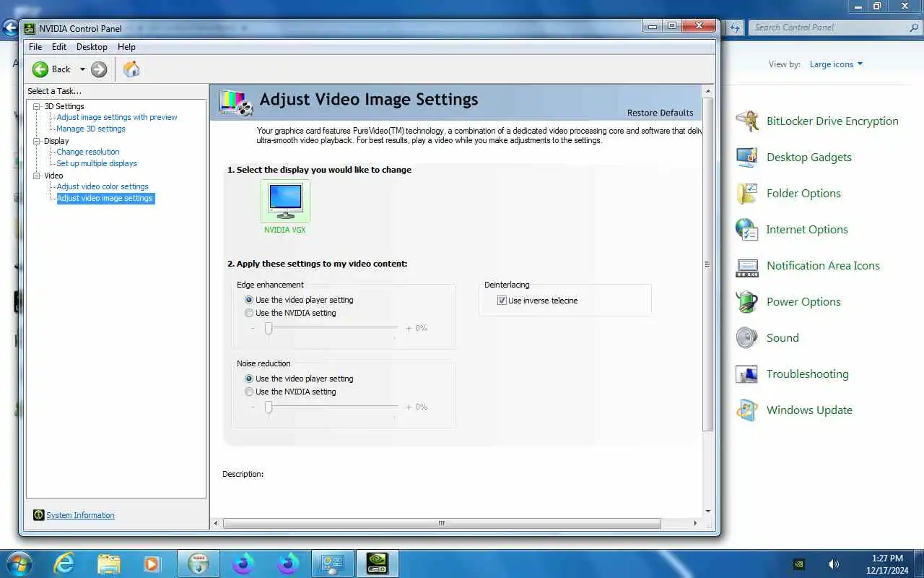Viewport: 924px width, 578px height.
Task: Open Windows Media Player on taskbar
Action: click(152, 564)
